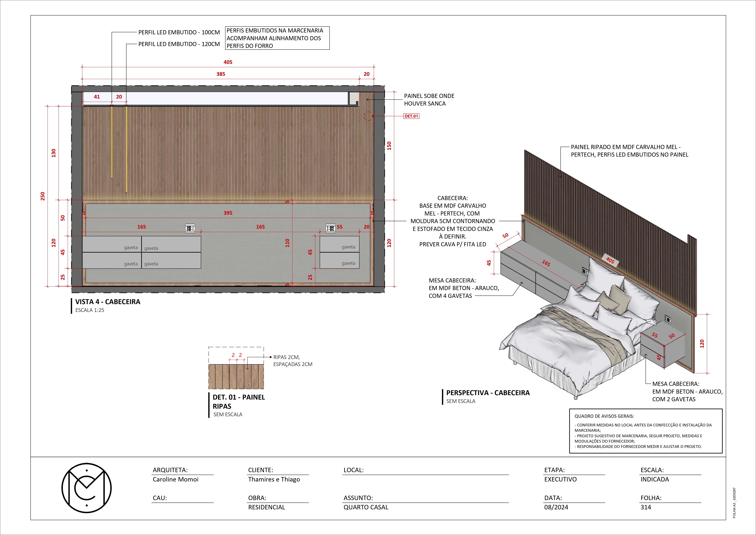Click the bed with pillows in perspective
Viewport: 756px width, 535px height.
click(x=580, y=329)
